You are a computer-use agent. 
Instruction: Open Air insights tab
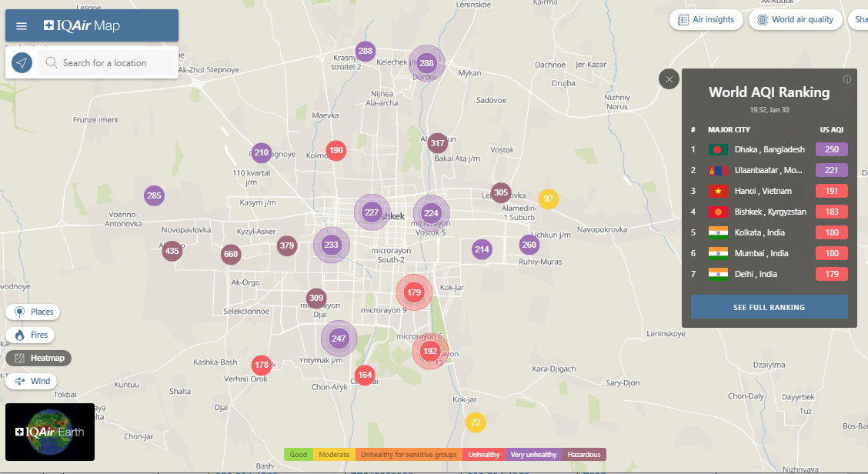[x=706, y=20]
